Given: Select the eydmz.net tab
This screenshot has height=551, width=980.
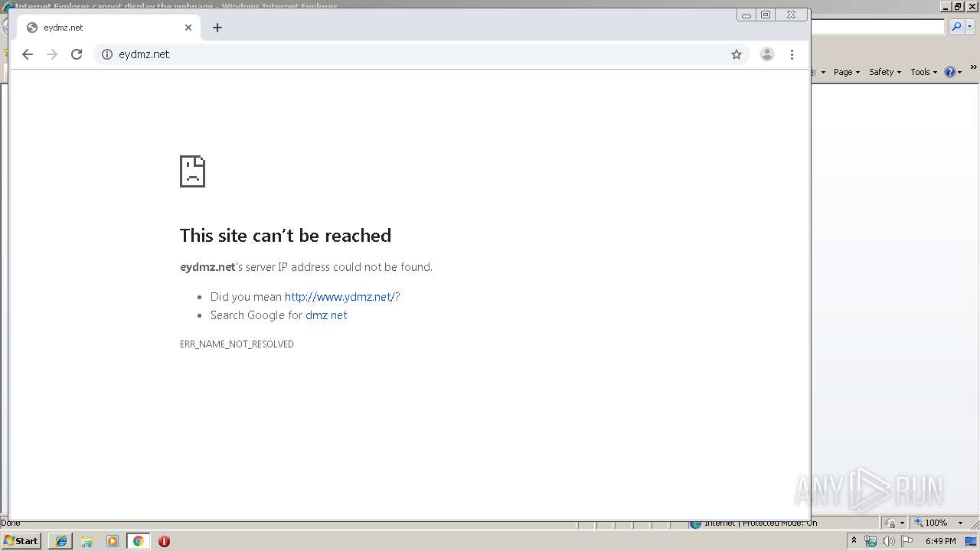Looking at the screenshot, I should (x=109, y=28).
